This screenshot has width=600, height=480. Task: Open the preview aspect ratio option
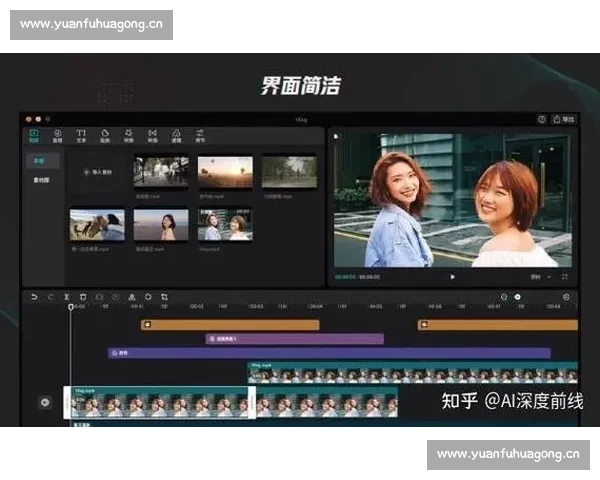536,276
